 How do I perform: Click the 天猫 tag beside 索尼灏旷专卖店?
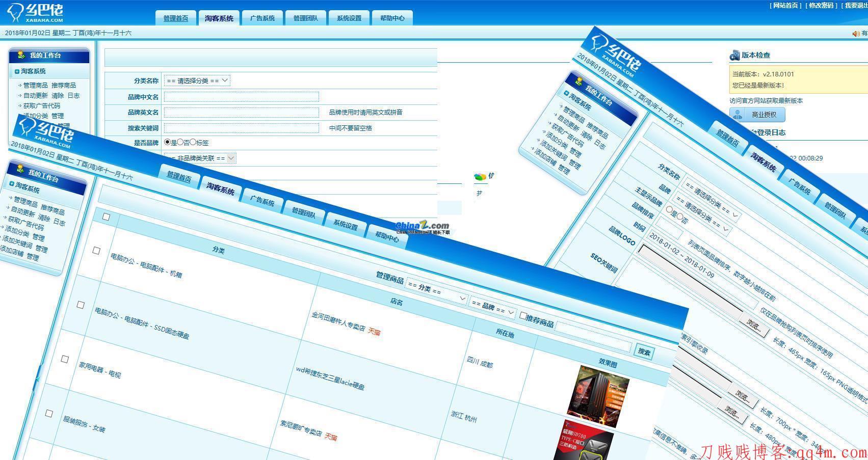(331, 437)
